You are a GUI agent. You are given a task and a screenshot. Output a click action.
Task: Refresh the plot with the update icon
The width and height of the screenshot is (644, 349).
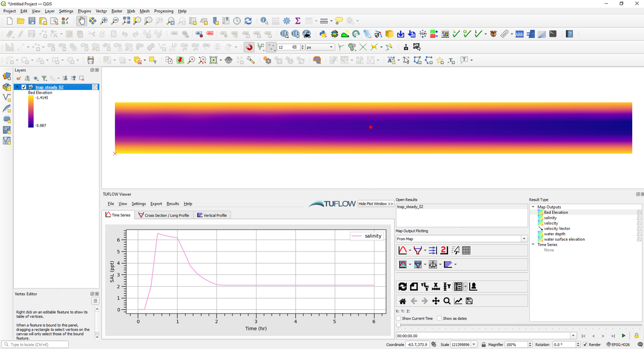click(x=402, y=286)
